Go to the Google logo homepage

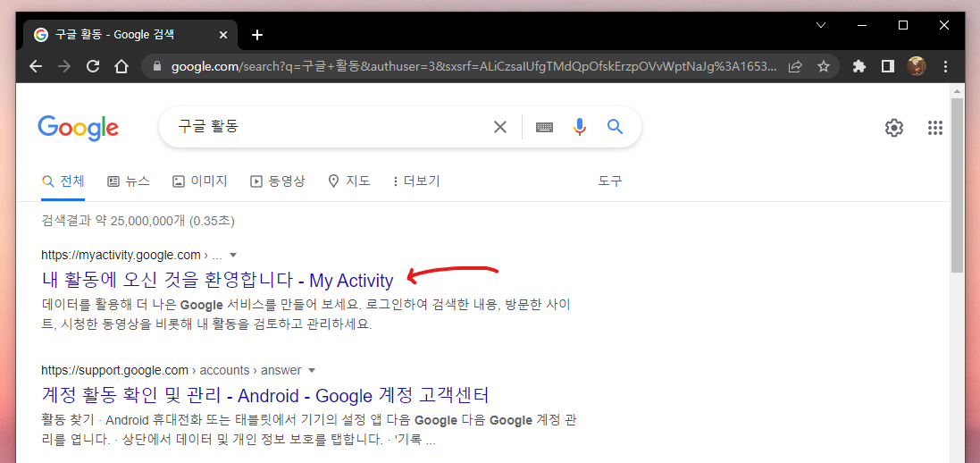pos(78,128)
